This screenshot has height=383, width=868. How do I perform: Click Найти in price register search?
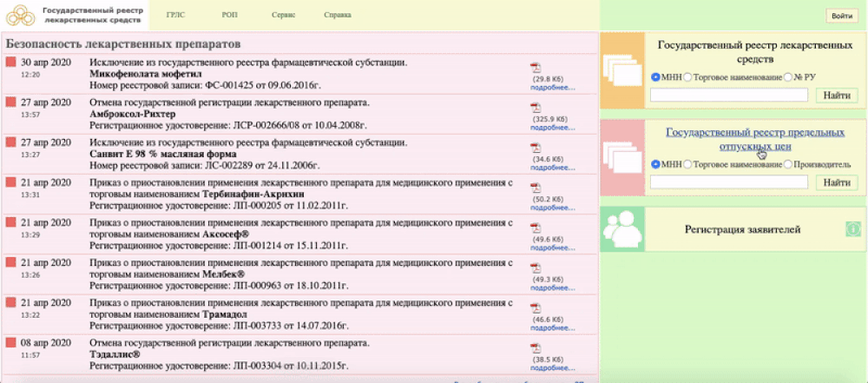837,182
